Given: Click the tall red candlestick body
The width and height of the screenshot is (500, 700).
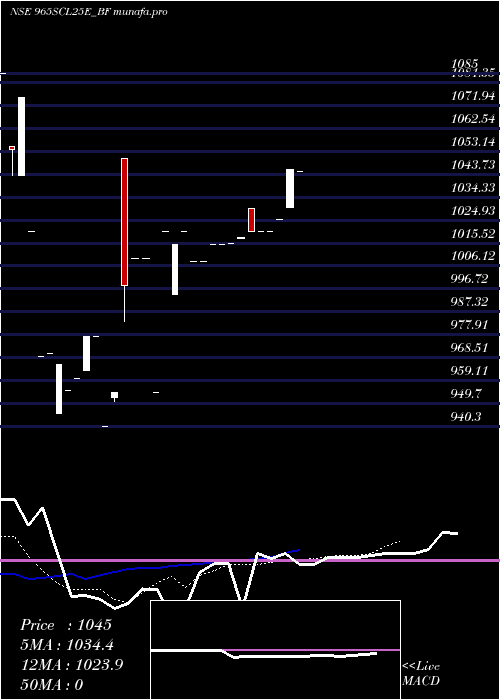Looking at the screenshot, I should pos(125,222).
